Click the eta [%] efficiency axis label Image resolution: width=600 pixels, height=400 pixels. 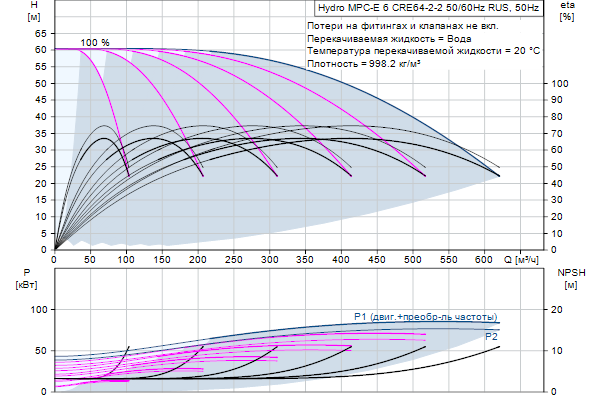568,11
